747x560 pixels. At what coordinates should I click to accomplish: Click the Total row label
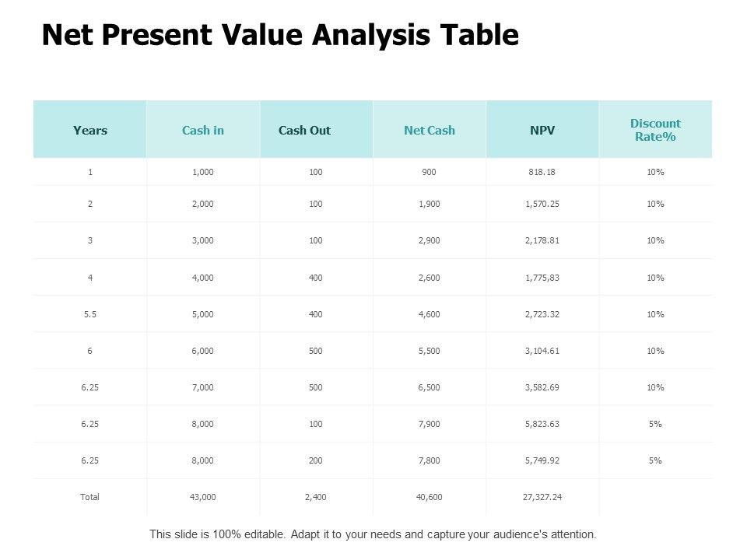pyautogui.click(x=90, y=496)
